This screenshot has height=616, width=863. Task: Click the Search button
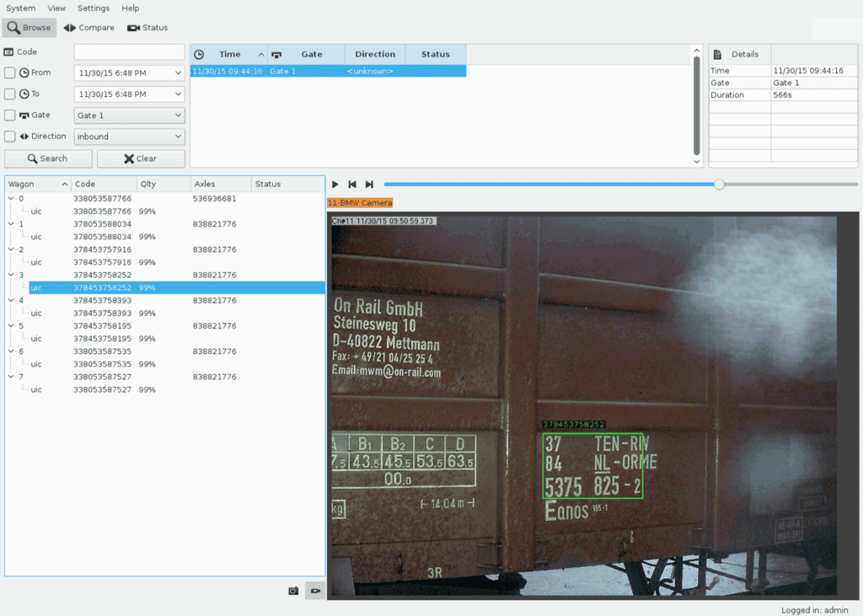tap(48, 158)
